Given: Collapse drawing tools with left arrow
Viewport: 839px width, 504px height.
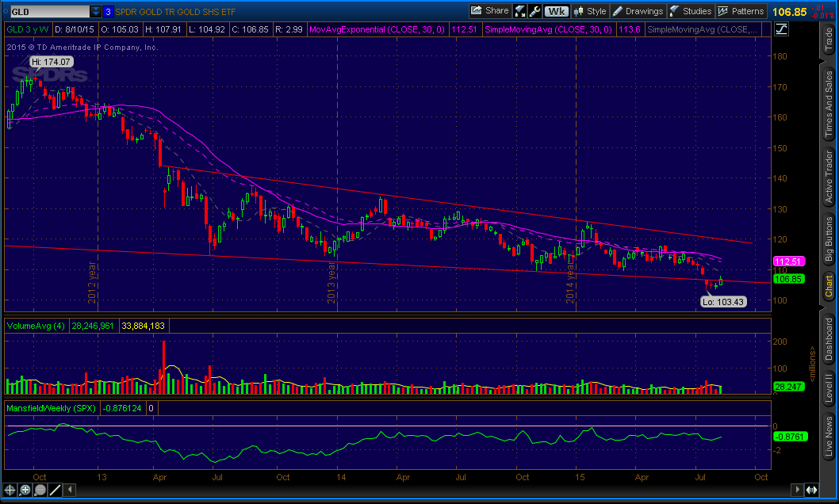Looking at the screenshot, I should point(70,491).
